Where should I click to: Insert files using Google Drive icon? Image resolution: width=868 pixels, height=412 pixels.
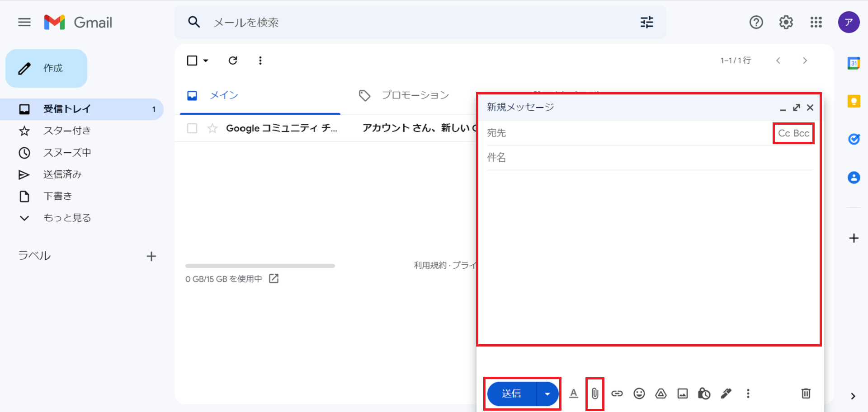[x=661, y=393]
